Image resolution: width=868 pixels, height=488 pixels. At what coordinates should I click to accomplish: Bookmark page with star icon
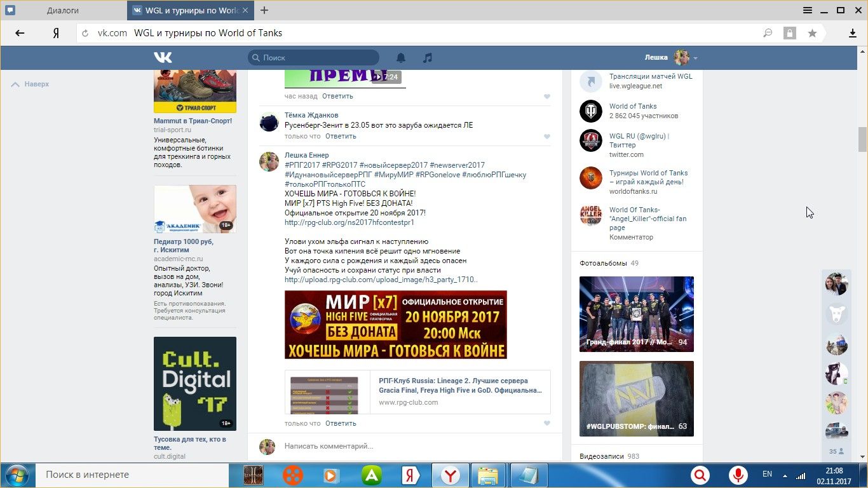pos(812,33)
